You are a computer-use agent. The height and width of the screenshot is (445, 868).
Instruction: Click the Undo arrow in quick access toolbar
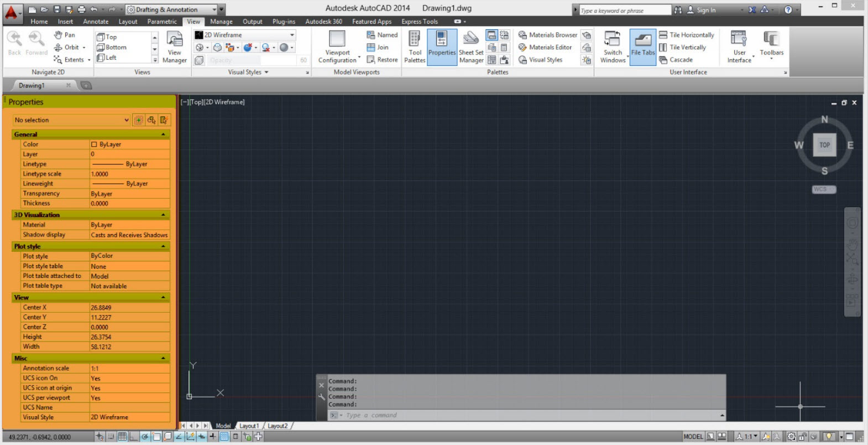pyautogui.click(x=94, y=9)
